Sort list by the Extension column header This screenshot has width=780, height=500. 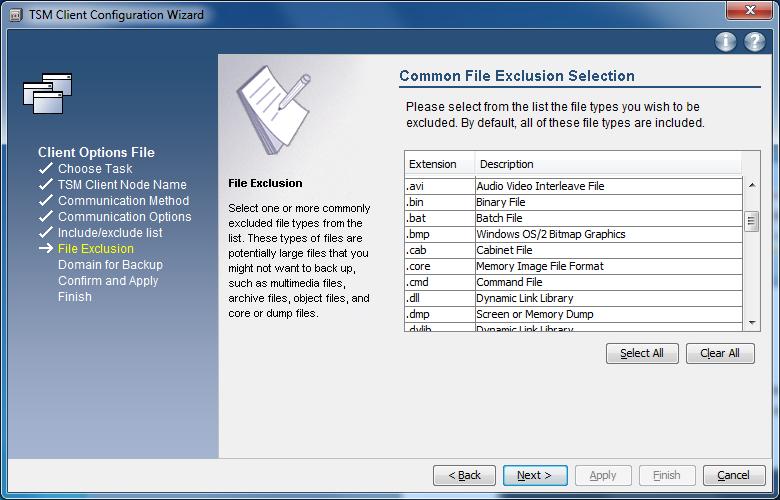(438, 164)
